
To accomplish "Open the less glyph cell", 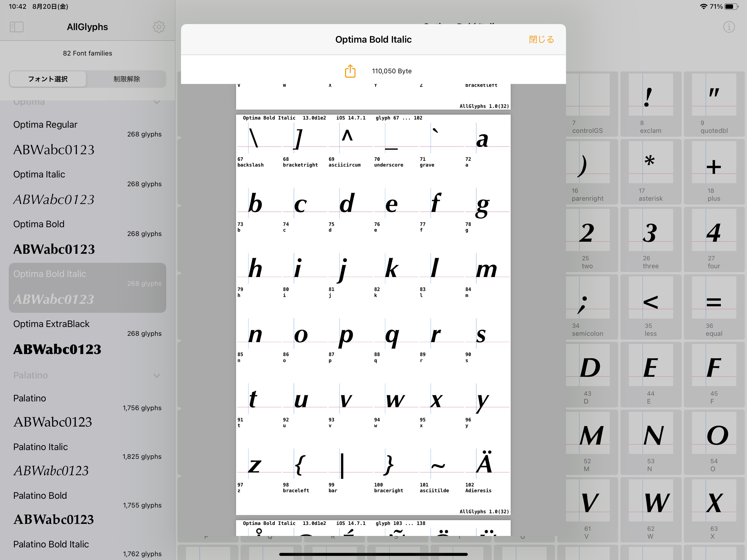I will pos(651,307).
